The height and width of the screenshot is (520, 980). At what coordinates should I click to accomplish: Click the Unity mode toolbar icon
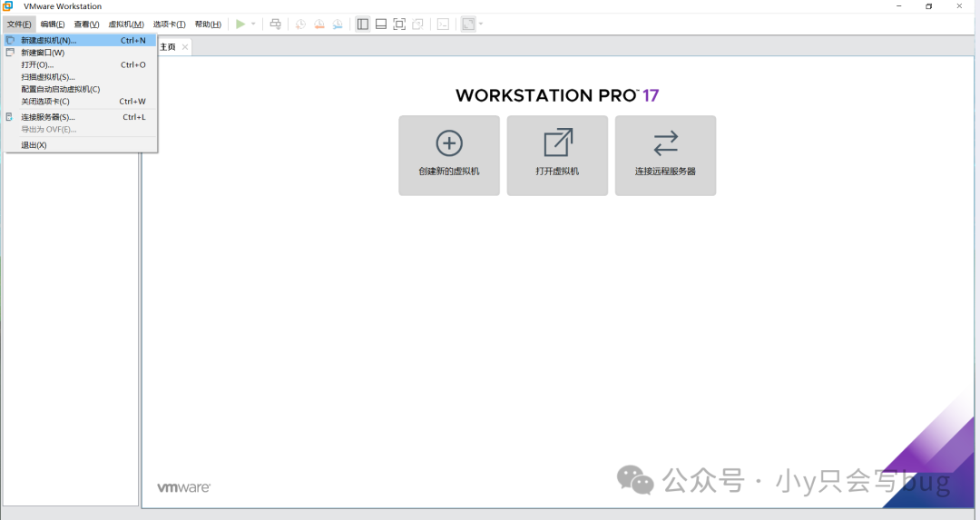(417, 25)
